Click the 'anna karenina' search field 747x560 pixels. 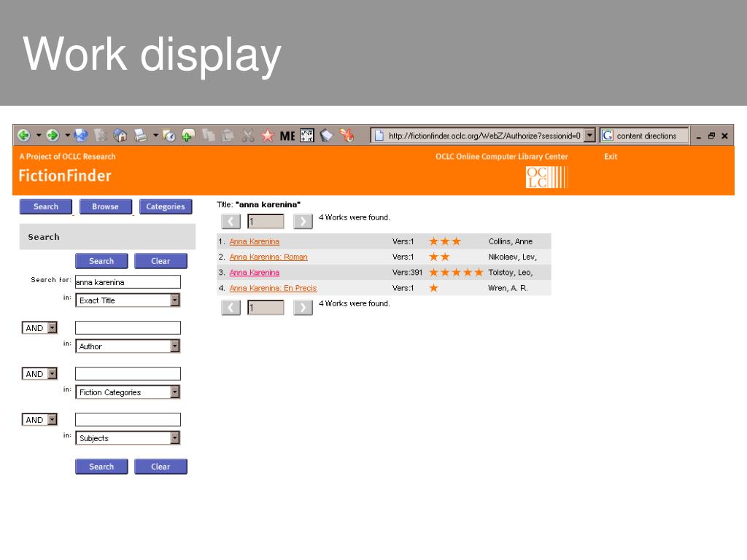(128, 282)
